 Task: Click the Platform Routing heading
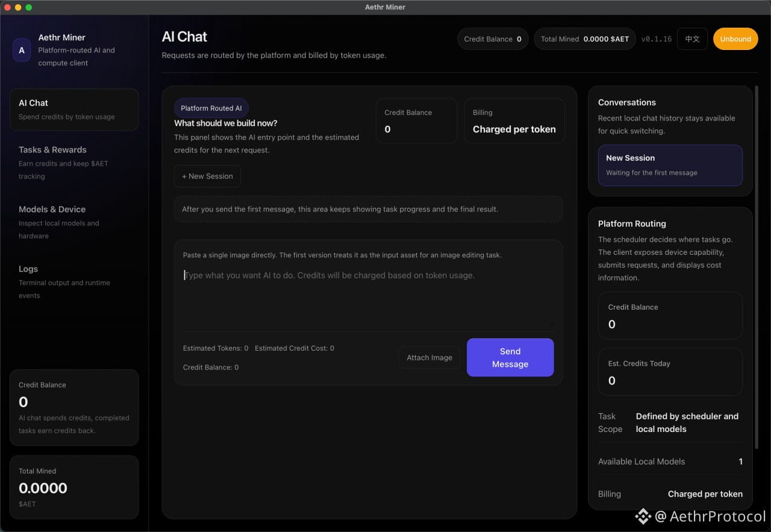pos(632,224)
